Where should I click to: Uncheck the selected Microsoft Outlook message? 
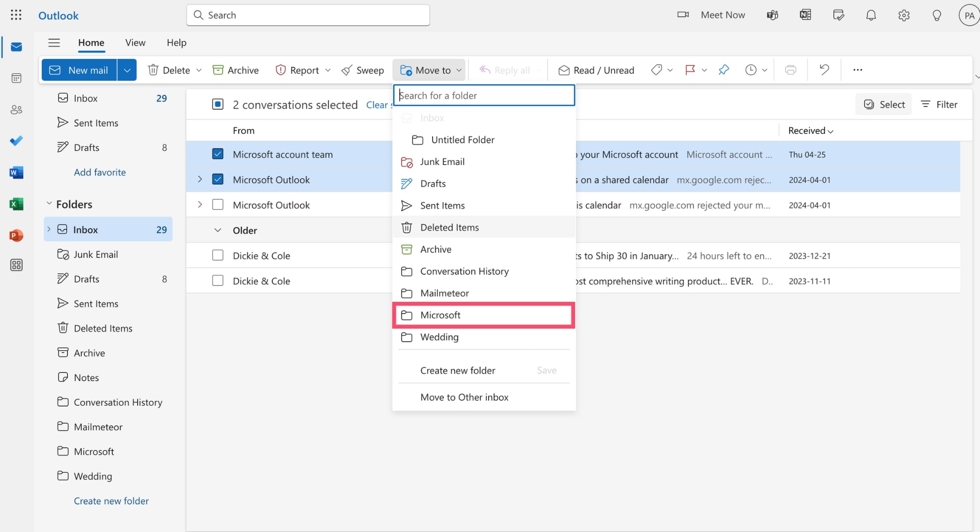click(x=218, y=179)
